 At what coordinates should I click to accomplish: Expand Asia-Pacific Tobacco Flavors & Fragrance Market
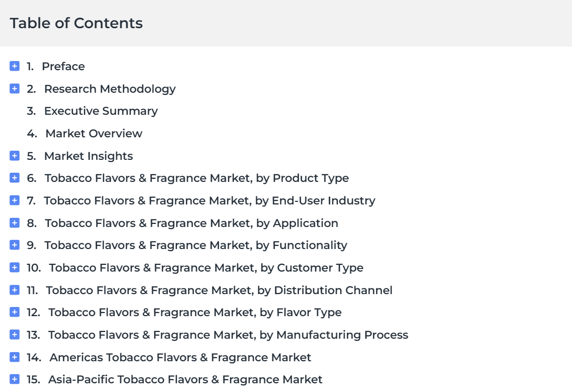pos(14,379)
